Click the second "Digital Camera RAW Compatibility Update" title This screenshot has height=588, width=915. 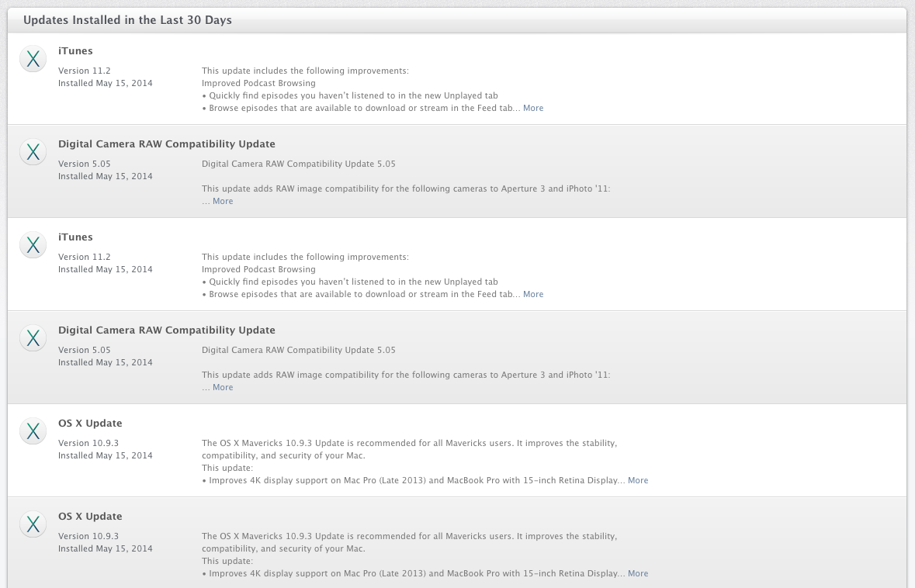tap(166, 330)
